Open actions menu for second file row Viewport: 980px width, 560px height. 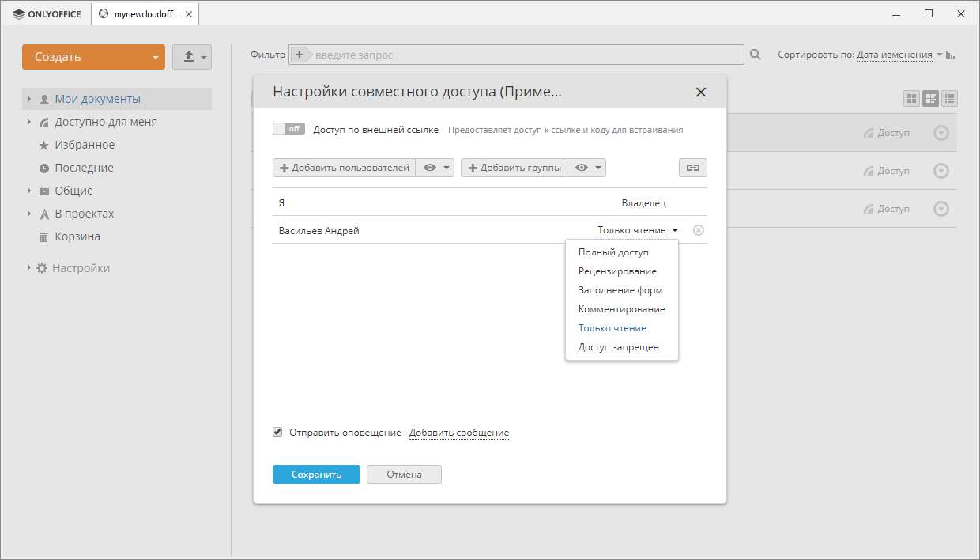(x=940, y=171)
